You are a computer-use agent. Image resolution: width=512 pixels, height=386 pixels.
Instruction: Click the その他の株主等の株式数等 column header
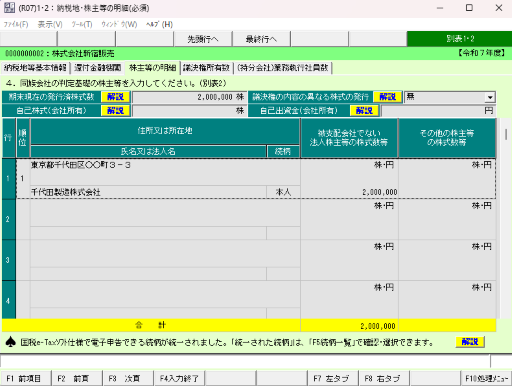coord(447,138)
